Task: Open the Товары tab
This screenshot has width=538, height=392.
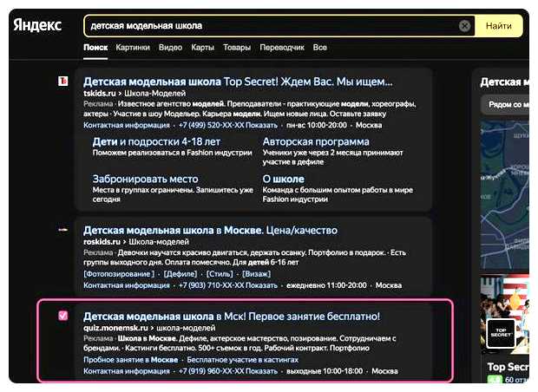Action: 237,48
